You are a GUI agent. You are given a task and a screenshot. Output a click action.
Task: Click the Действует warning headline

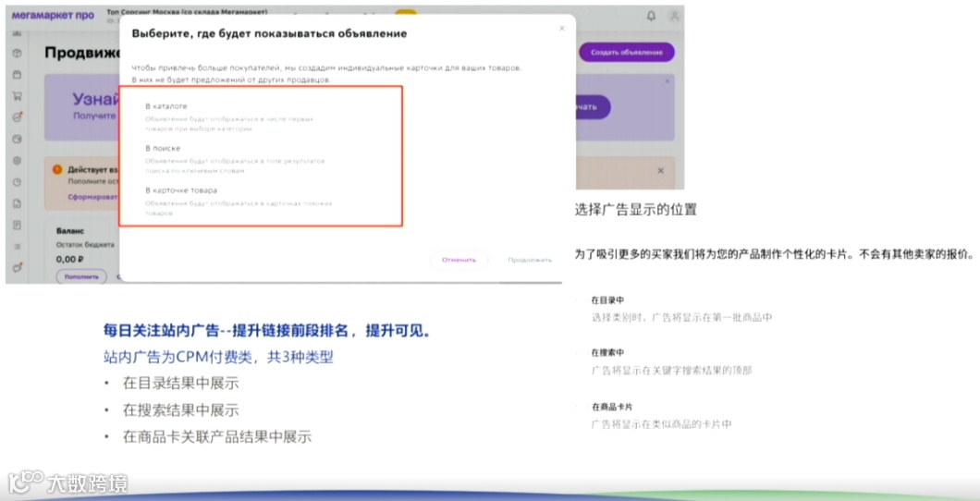point(92,169)
